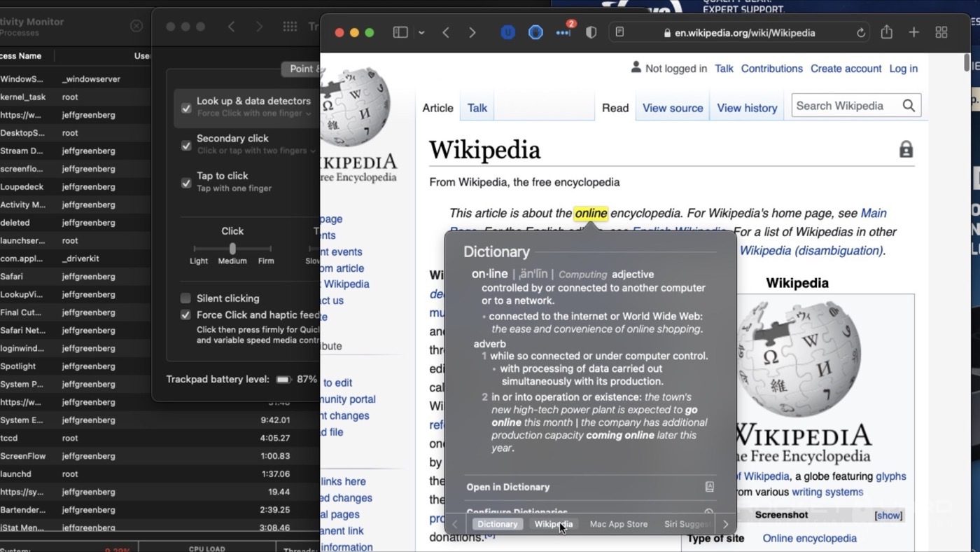
Task: Click the Wikipedia search magnifier icon
Action: click(909, 106)
